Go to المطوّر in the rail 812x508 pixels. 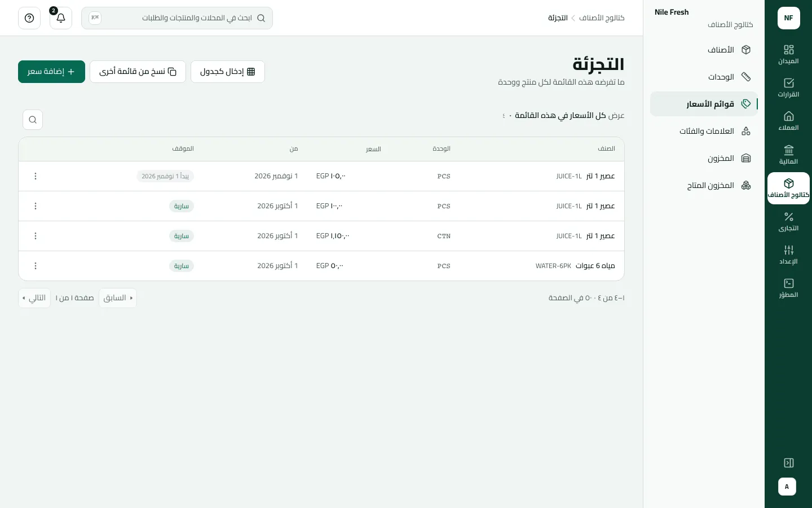point(788,288)
